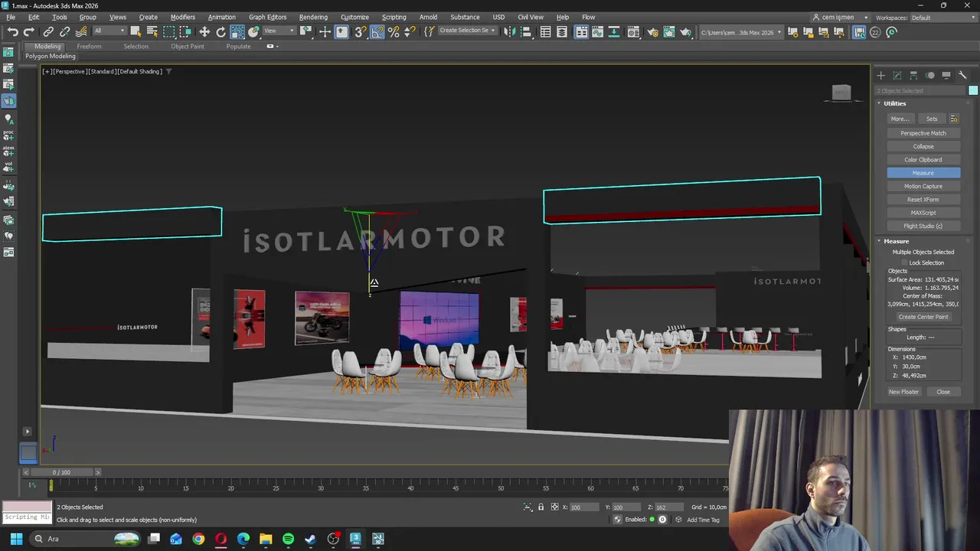Switch to the Display command panel tab
This screenshot has height=551, width=980.
click(946, 75)
